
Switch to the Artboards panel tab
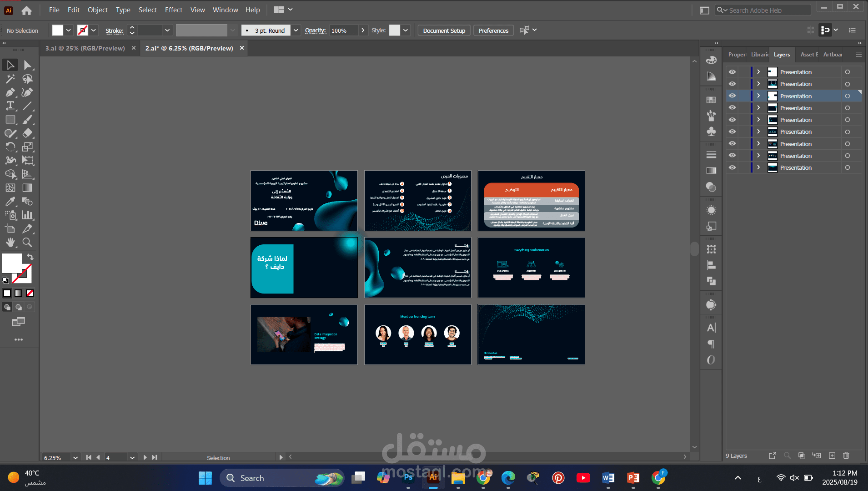(x=833, y=55)
